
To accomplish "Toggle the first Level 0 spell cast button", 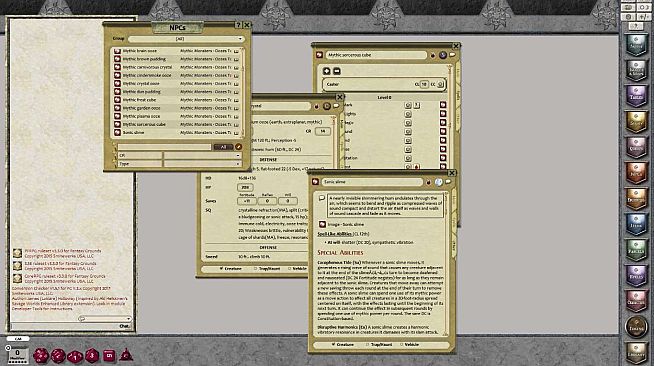I will [x=408, y=105].
